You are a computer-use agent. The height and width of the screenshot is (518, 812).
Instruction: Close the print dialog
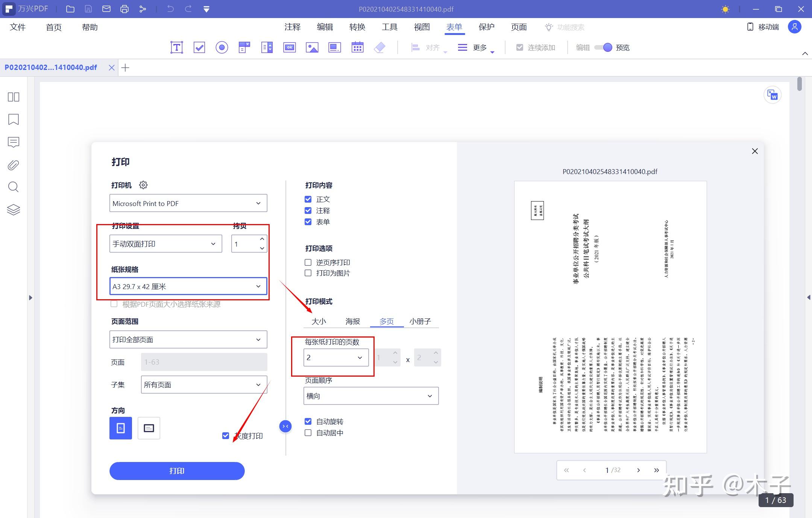(x=755, y=151)
